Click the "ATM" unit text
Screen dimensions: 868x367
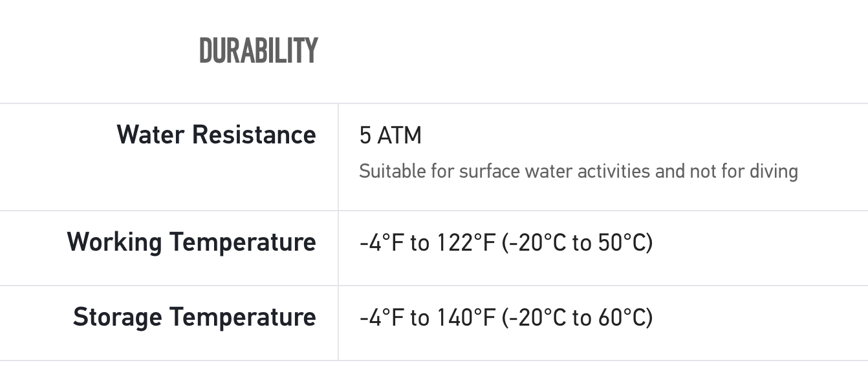click(399, 136)
